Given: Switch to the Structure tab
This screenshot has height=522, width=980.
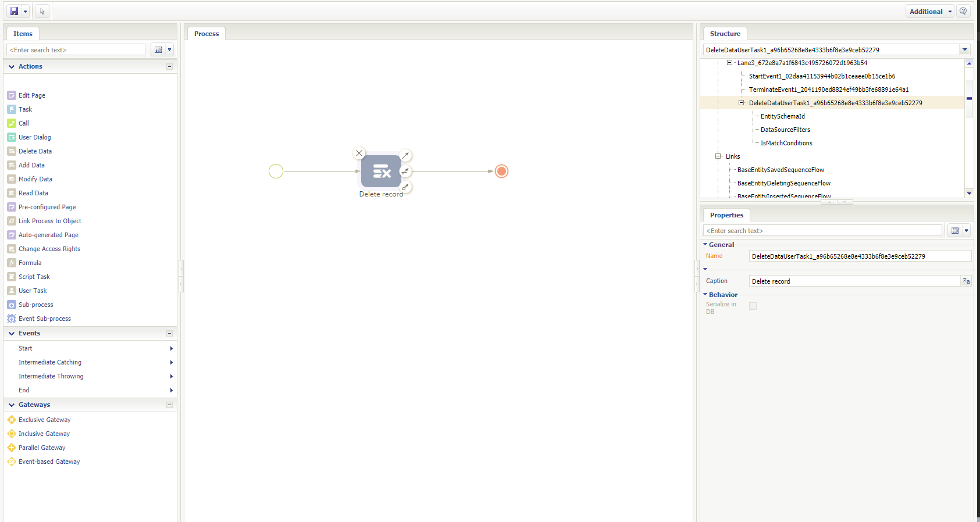Looking at the screenshot, I should (x=725, y=34).
